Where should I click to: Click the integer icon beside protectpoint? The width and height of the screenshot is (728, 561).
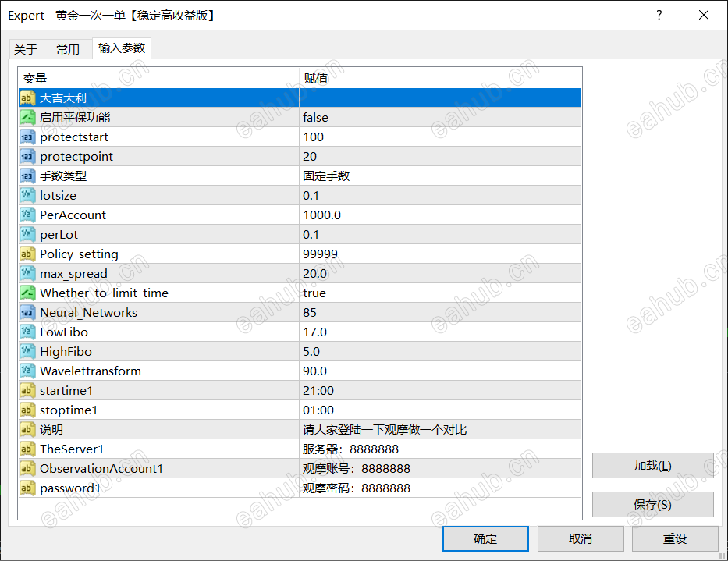[27, 157]
